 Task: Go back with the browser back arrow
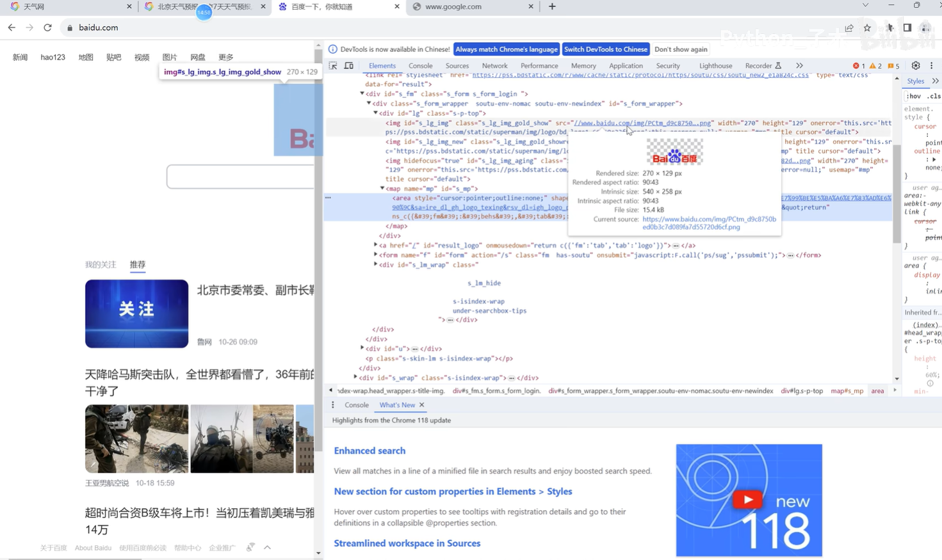[x=12, y=28]
